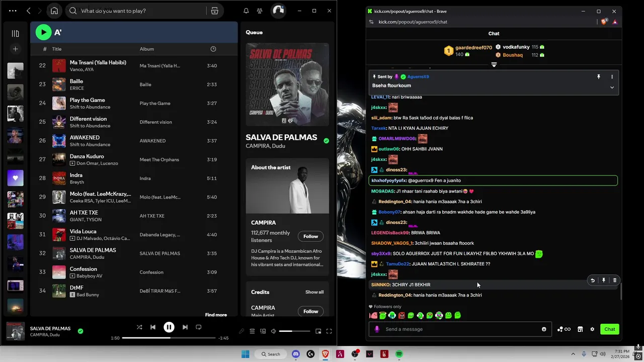Viewport: 644px width, 362px height.
Task: Open now-playing album art thumbnail
Action: (x=15, y=331)
